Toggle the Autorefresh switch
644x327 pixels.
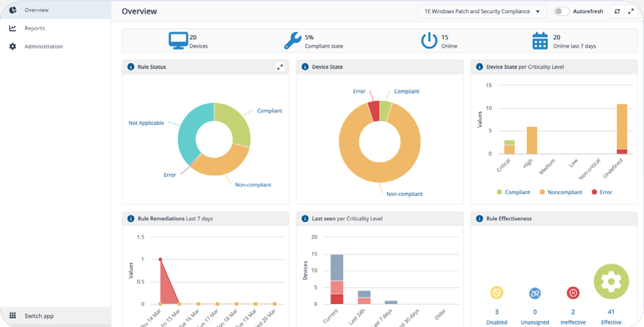(x=562, y=12)
